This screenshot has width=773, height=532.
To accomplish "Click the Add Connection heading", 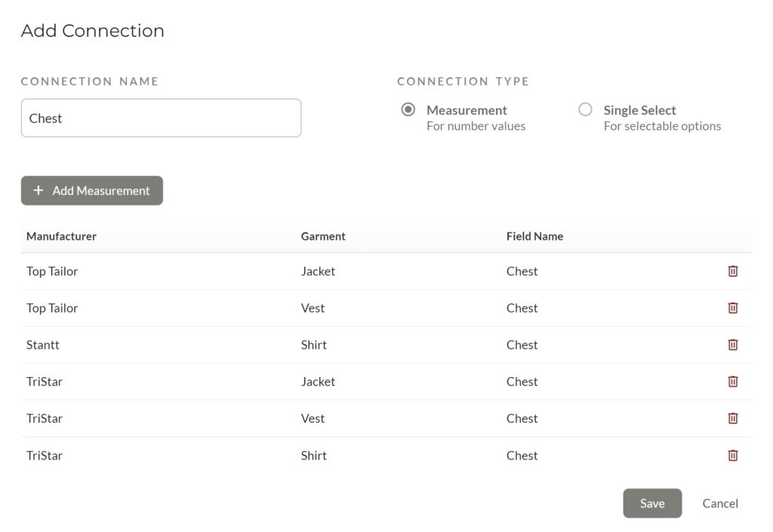I will pos(93,30).
